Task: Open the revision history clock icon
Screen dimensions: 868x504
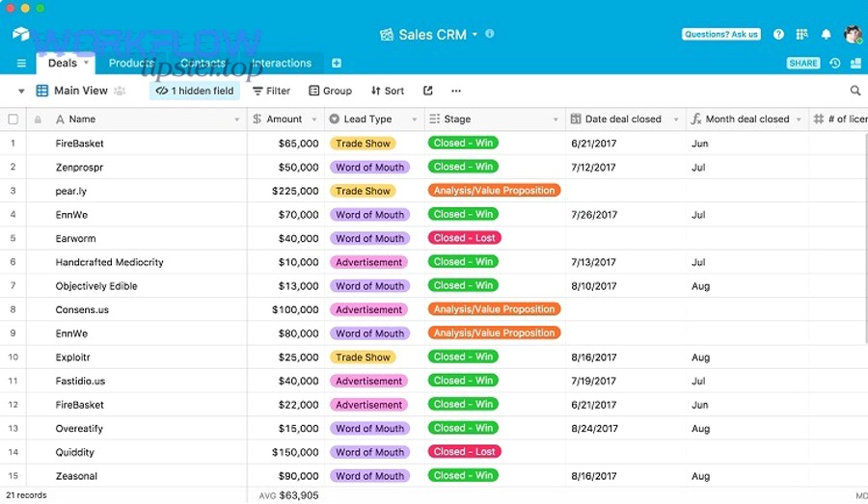Action: coord(835,63)
